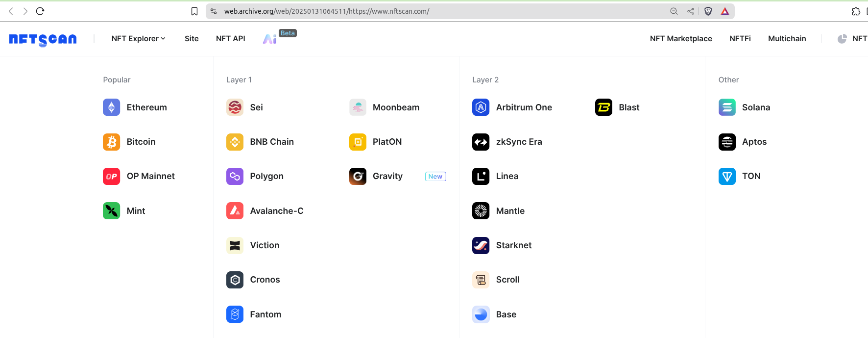Screen dimensions: 868x338
Task: Click the Avalanche-C red icon
Action: [x=235, y=211]
